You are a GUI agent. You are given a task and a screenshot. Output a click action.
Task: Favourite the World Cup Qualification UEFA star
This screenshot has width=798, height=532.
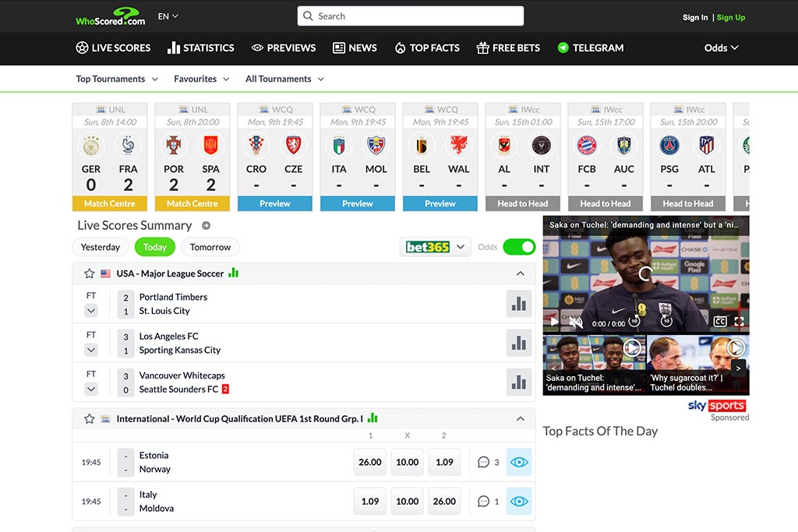[89, 419]
